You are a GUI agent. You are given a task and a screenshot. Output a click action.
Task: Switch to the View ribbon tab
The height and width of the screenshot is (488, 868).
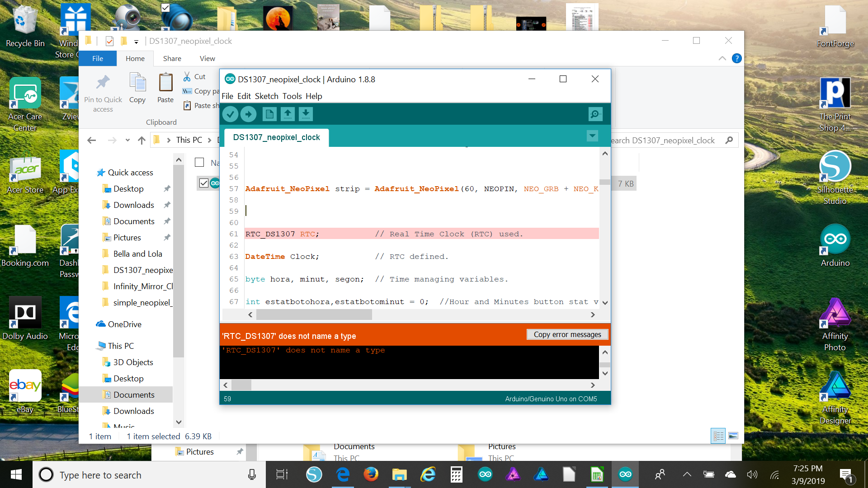tap(207, 58)
